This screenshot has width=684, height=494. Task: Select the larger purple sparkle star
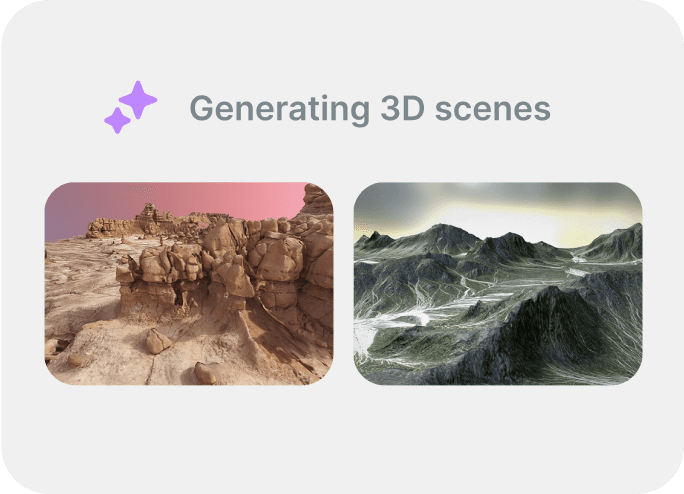[x=138, y=100]
